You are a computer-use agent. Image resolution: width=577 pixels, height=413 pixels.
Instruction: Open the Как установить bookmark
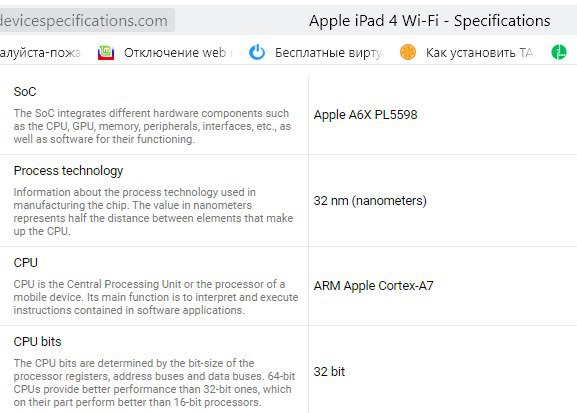[479, 53]
